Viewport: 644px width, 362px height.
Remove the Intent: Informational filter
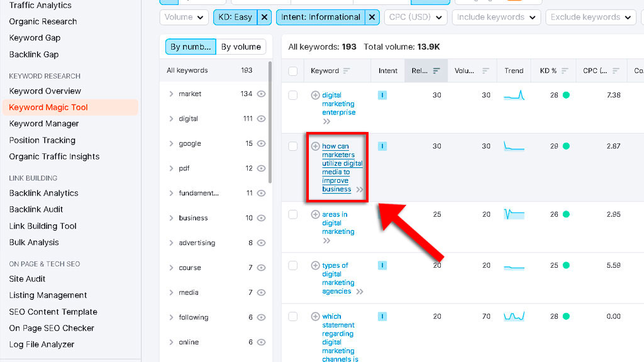(x=372, y=17)
